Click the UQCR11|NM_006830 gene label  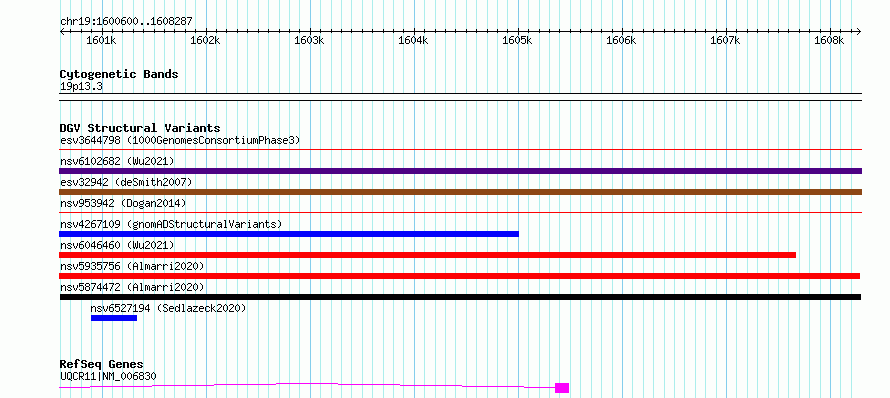(108, 376)
